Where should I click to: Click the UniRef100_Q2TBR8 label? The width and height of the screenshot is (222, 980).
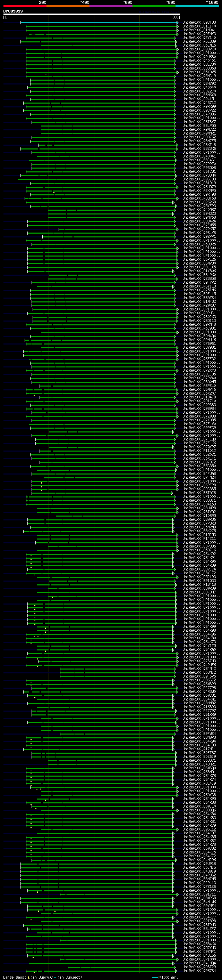(x=199, y=921)
